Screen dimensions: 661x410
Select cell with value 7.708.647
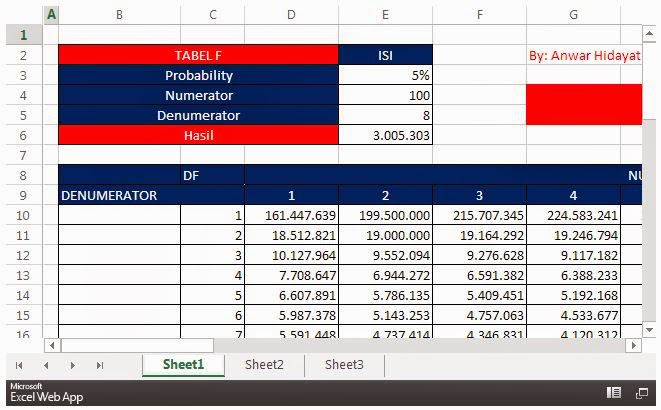pyautogui.click(x=291, y=276)
